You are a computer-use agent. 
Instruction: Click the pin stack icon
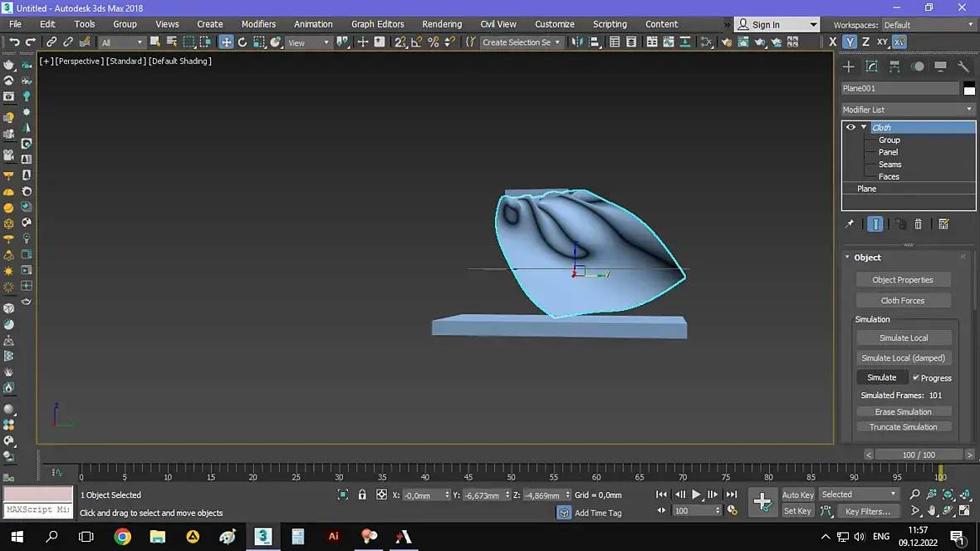(x=849, y=224)
